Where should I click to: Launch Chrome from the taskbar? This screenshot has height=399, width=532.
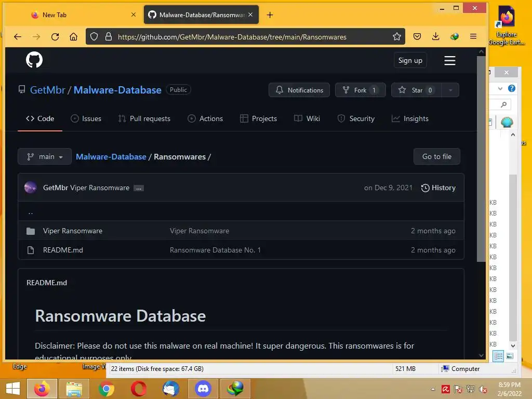tap(106, 389)
